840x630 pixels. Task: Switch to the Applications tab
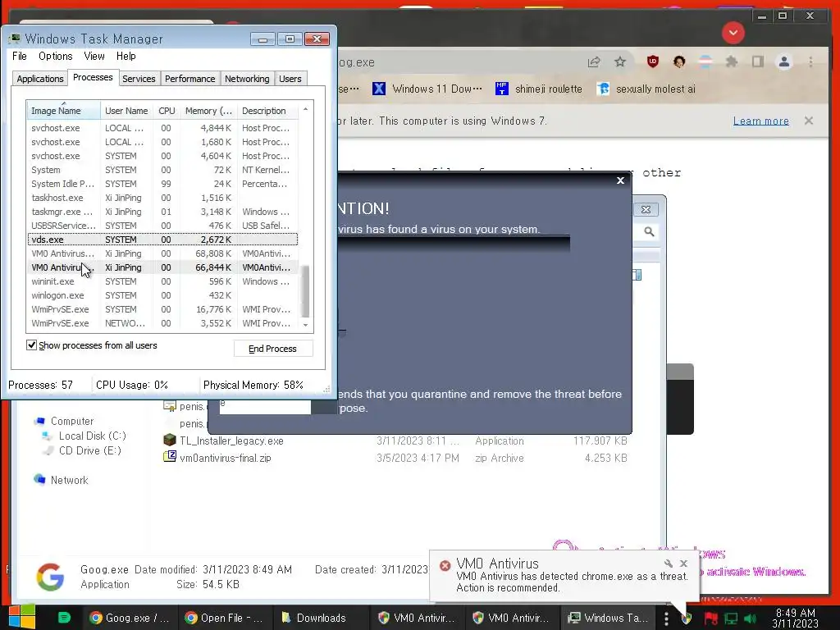coord(39,79)
